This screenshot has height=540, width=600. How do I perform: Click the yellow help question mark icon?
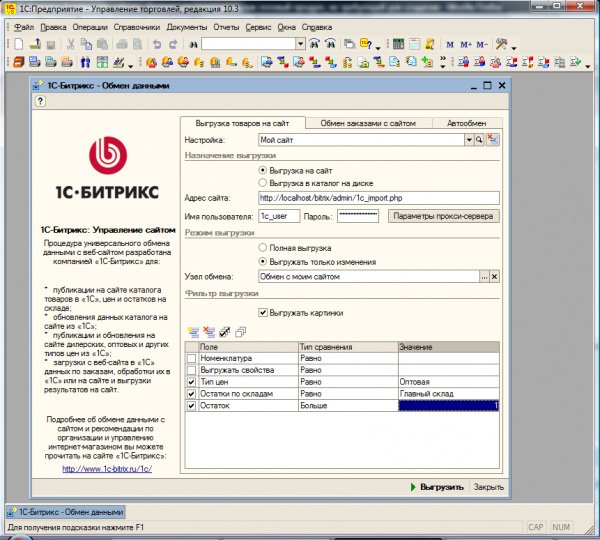coord(40,101)
